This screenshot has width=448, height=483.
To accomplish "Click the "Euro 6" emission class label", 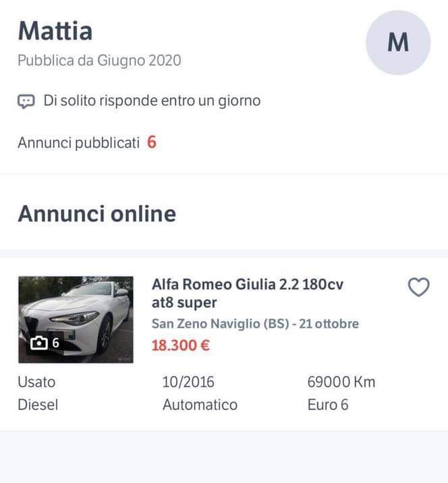I will click(x=328, y=405).
